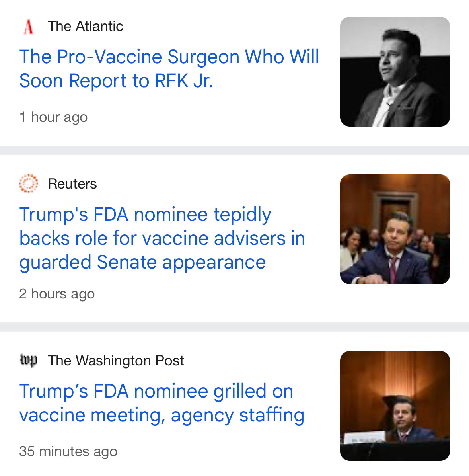
Task: Open 'Trump's FDA nominee tepidly backs role' article
Action: pos(162,238)
